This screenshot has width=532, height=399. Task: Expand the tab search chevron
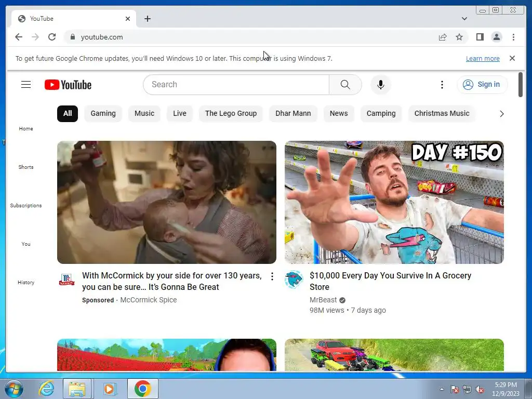(464, 19)
